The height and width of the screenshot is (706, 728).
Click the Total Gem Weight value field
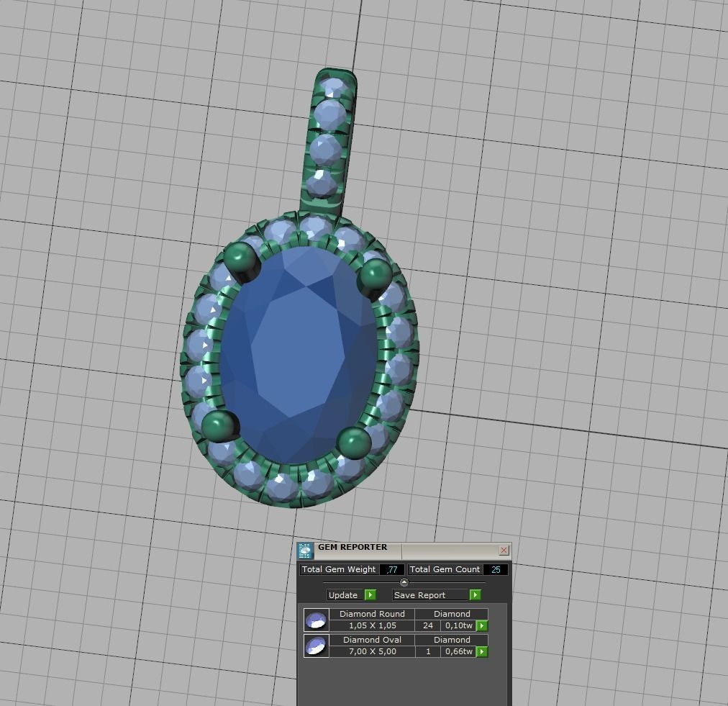[x=392, y=569]
